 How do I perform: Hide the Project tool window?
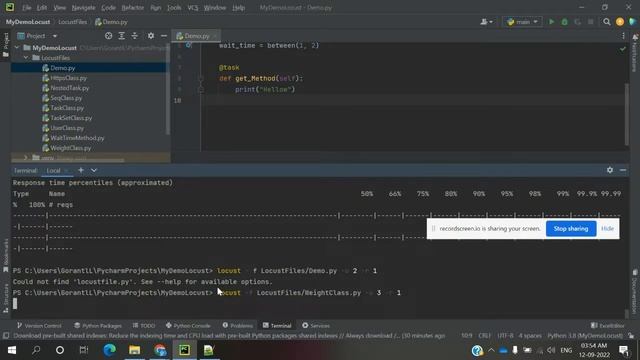point(164,36)
